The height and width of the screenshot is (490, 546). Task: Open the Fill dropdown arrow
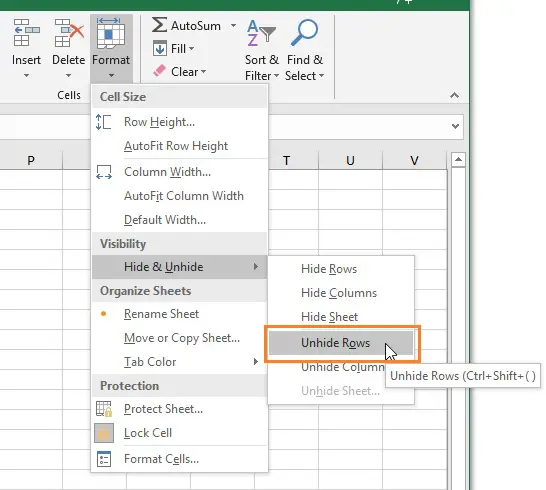pos(192,49)
